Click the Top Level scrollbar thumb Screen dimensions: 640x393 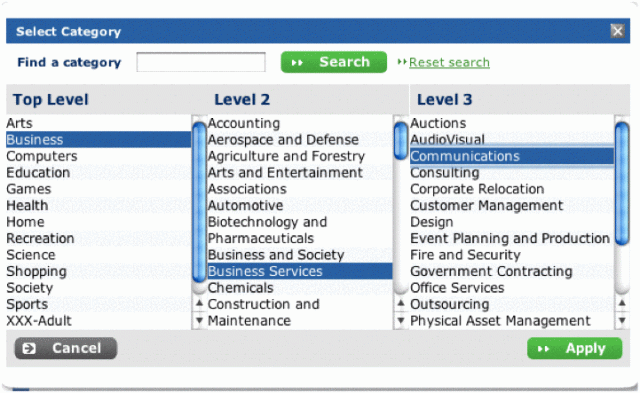click(199, 202)
